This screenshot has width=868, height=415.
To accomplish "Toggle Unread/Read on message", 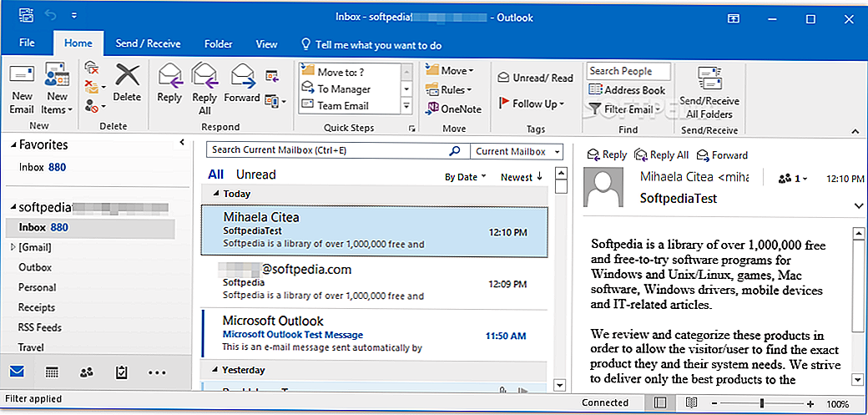I will 535,78.
